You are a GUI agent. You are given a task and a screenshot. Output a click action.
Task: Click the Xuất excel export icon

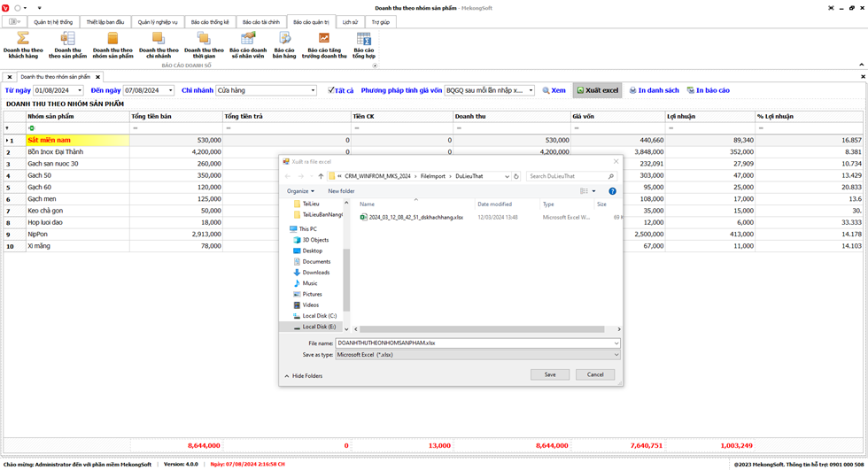click(x=597, y=90)
